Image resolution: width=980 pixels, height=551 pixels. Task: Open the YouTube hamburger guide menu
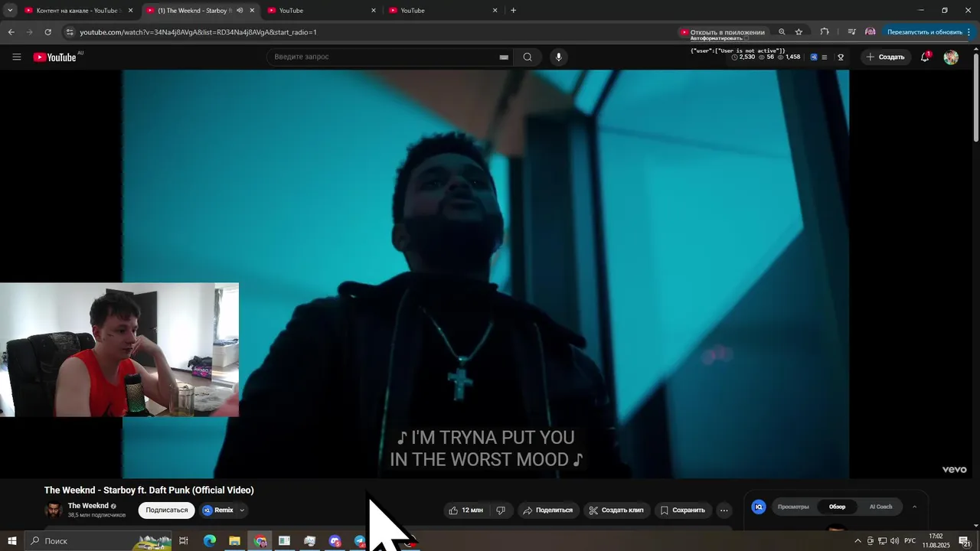tap(17, 57)
